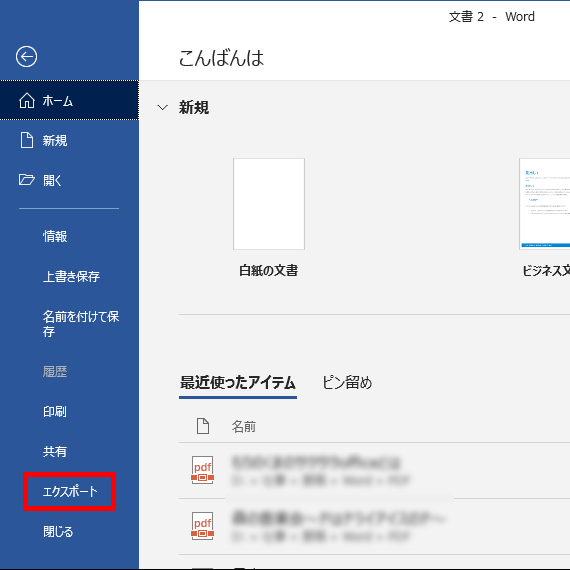This screenshot has width=570, height=570.
Task: Select the 最近使ったアイテム tab
Action: 238,383
